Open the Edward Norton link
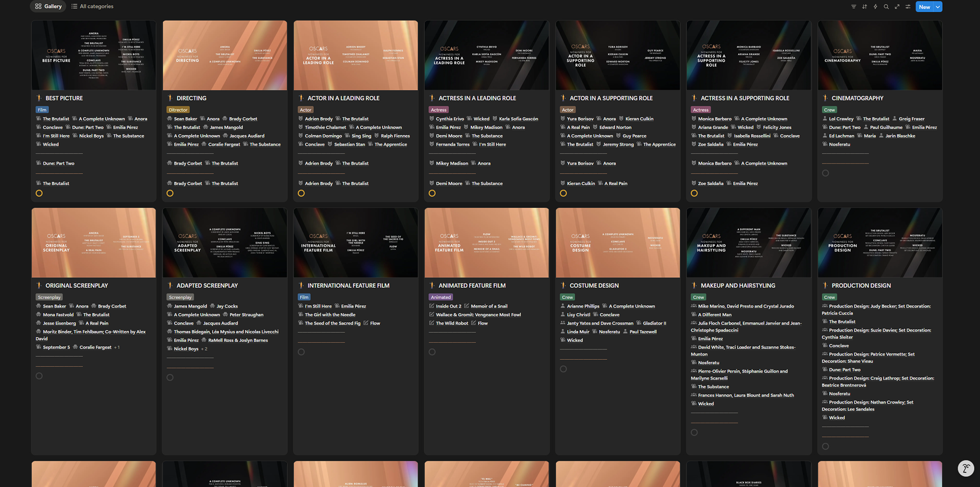Viewport: 980px width, 487px height. tap(616, 128)
